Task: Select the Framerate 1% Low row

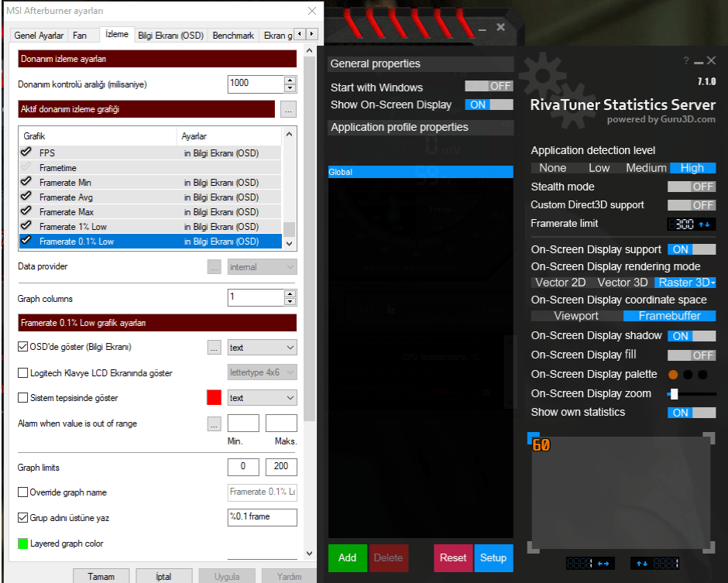Action: pyautogui.click(x=150, y=227)
